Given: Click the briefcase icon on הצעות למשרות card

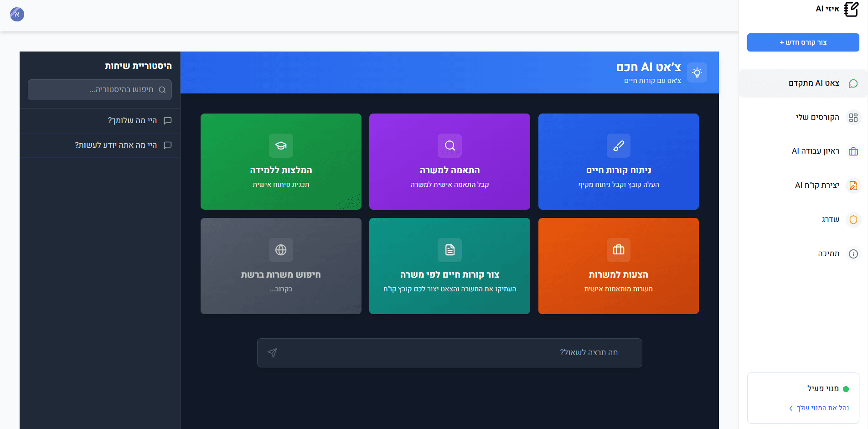Looking at the screenshot, I should (x=618, y=250).
